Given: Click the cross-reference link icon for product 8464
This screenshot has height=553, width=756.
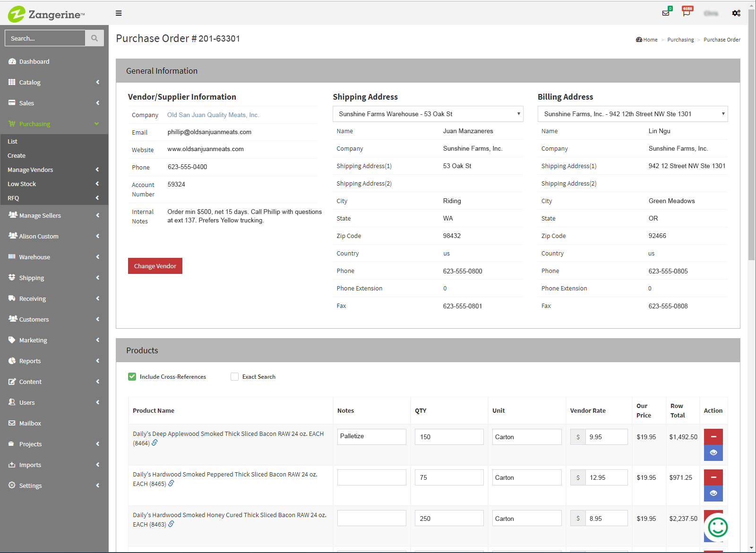Looking at the screenshot, I should (x=155, y=443).
